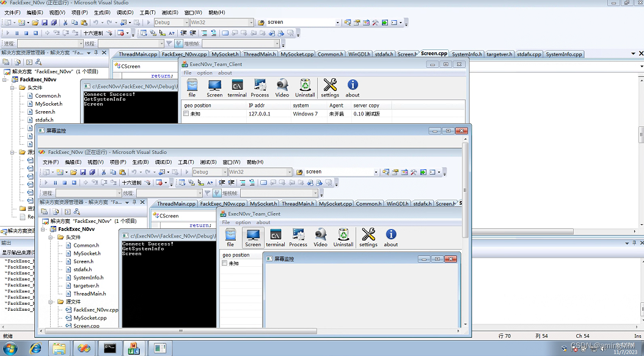Select ThreadMain.h in mirrored Solution Explorer tree
Viewport: 644px width, 356px height.
point(89,294)
